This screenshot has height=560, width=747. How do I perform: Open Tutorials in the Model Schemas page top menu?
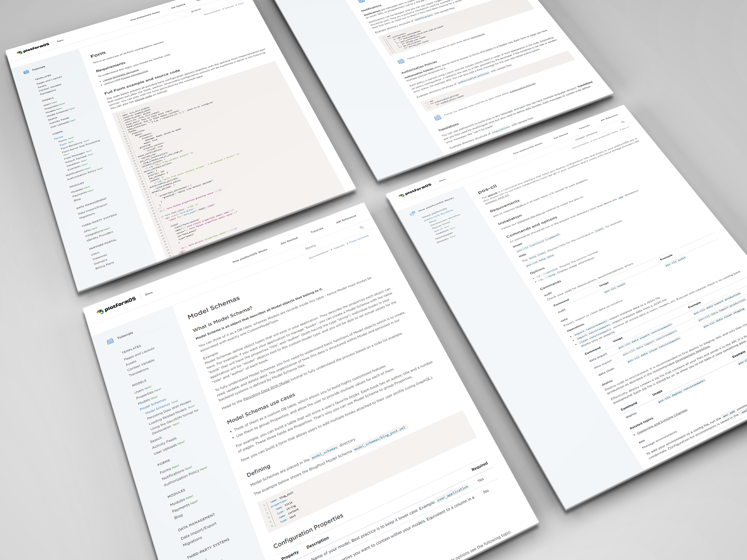[x=317, y=230]
